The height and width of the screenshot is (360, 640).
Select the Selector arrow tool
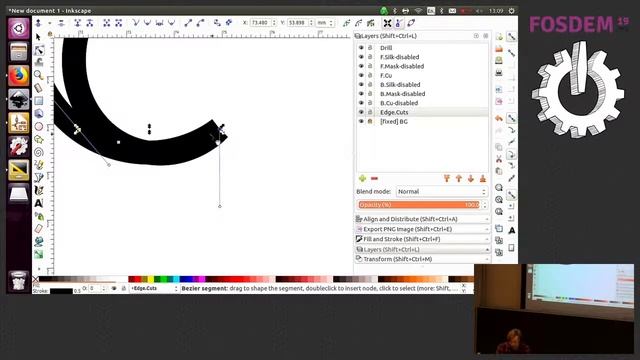pyautogui.click(x=38, y=37)
